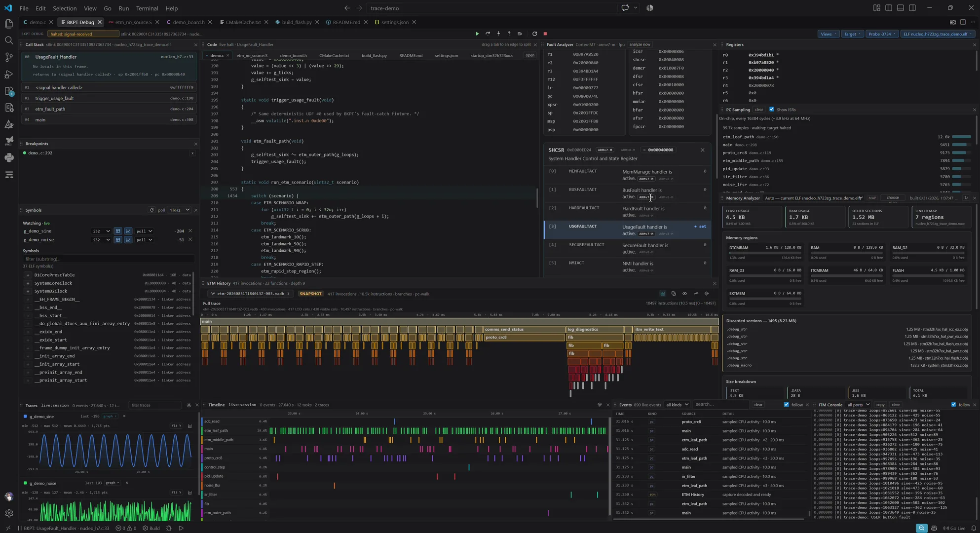Open the Views dropdown

coord(828,34)
